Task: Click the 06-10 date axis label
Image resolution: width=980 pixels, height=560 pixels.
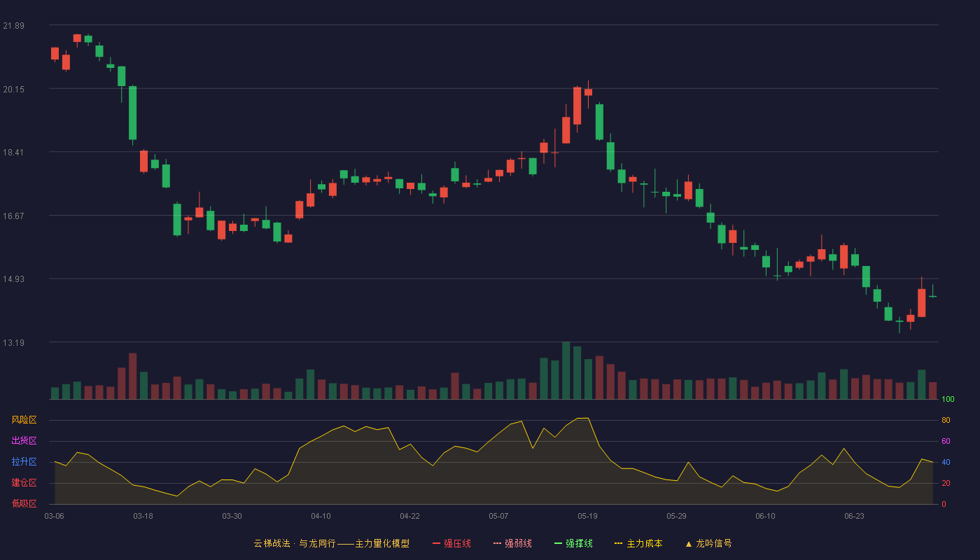Action: pos(765,516)
